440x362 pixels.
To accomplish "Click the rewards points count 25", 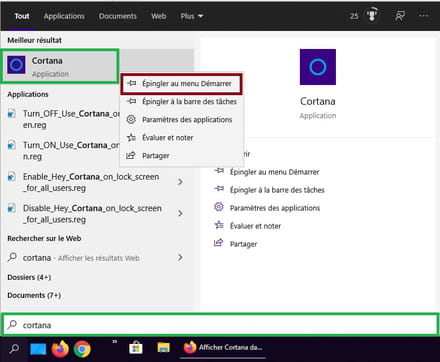I will [x=354, y=16].
